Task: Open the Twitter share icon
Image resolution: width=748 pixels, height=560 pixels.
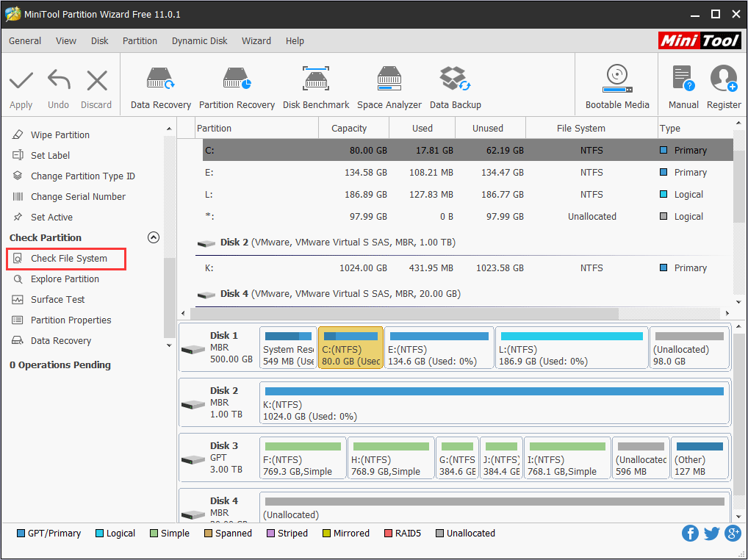Action: (x=711, y=534)
